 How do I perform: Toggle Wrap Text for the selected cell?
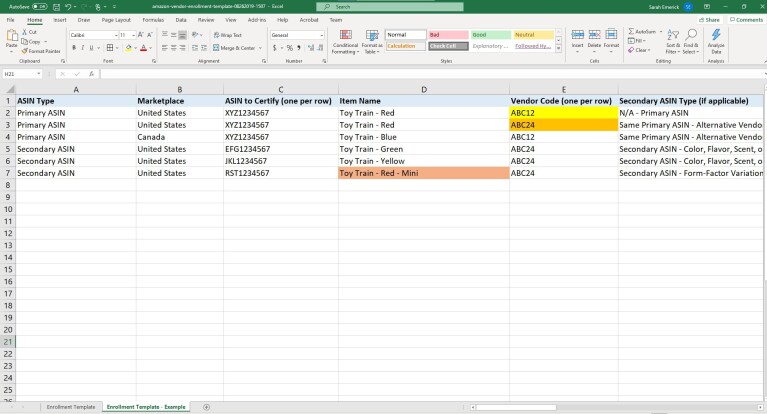(228, 34)
